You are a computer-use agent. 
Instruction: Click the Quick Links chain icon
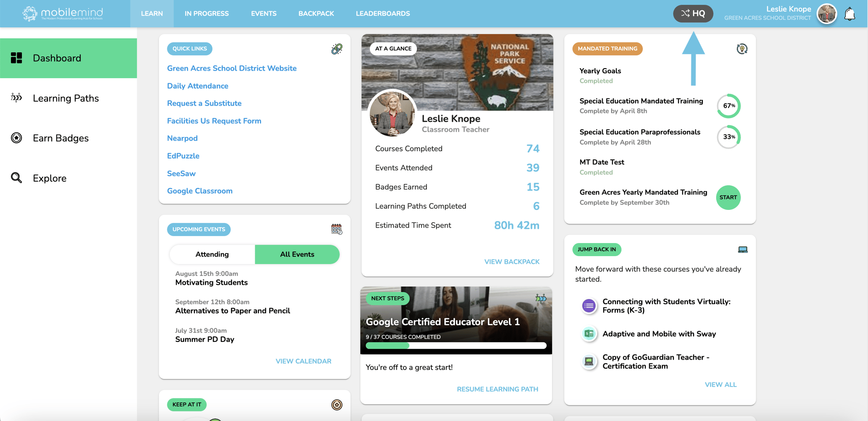[x=336, y=49]
